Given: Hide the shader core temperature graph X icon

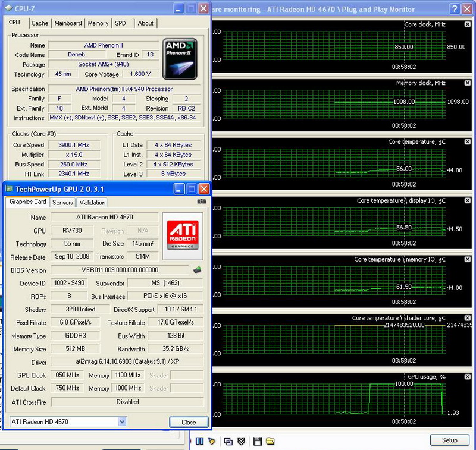Looking at the screenshot, I should click(x=468, y=318).
